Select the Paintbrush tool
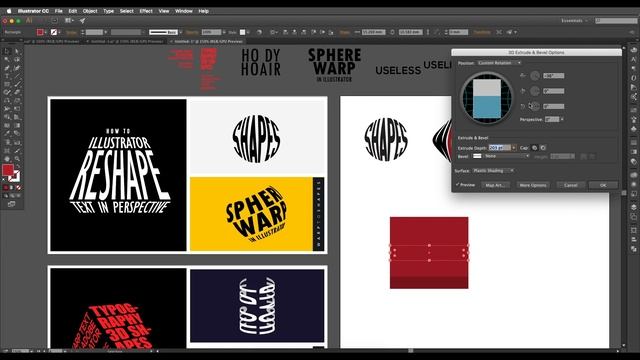 17,84
